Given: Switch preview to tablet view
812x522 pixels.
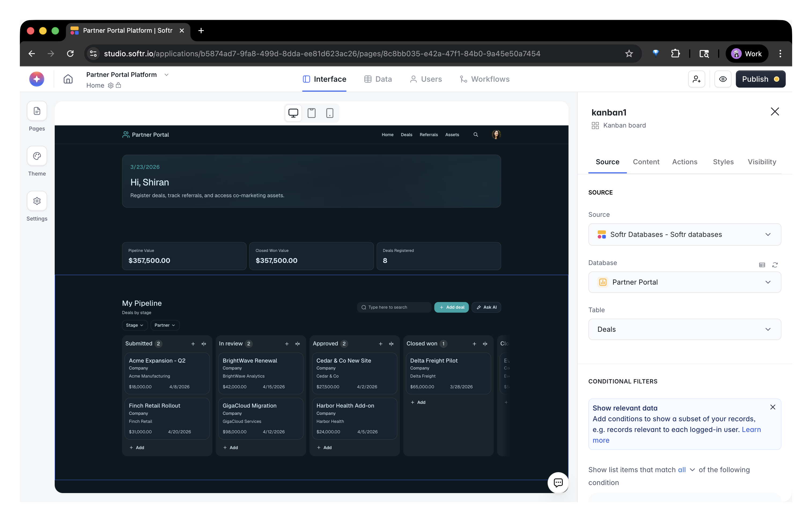Looking at the screenshot, I should [x=311, y=113].
